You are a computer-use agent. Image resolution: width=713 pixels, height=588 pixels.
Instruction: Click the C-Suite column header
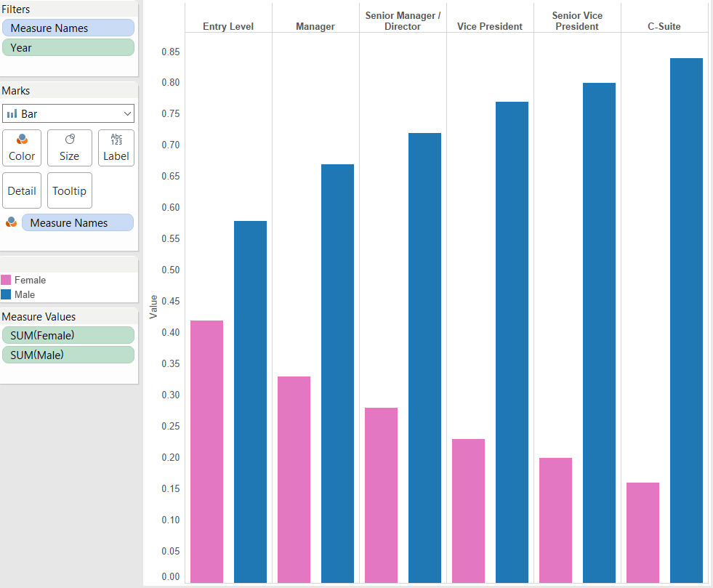[664, 26]
